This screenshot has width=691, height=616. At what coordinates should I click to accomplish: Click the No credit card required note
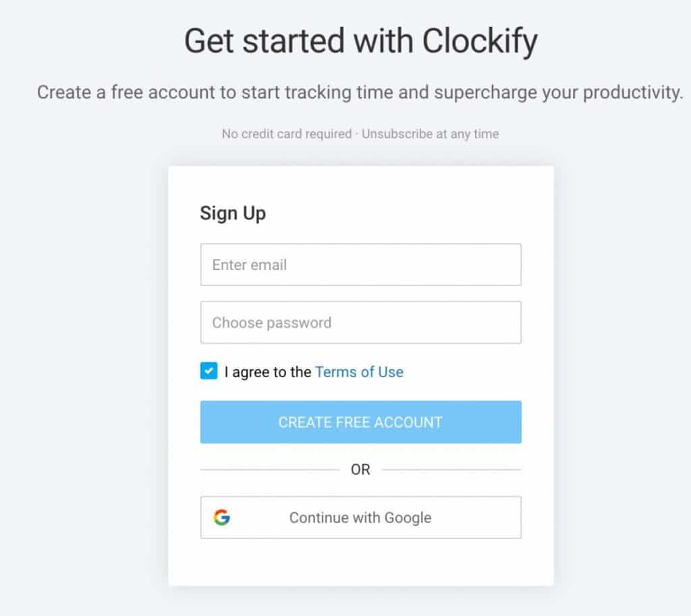[x=286, y=134]
